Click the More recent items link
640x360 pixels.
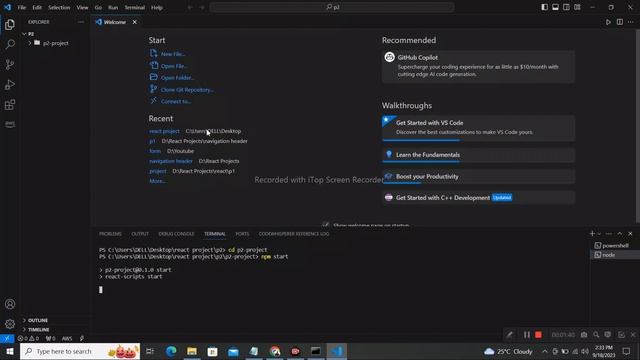click(157, 181)
